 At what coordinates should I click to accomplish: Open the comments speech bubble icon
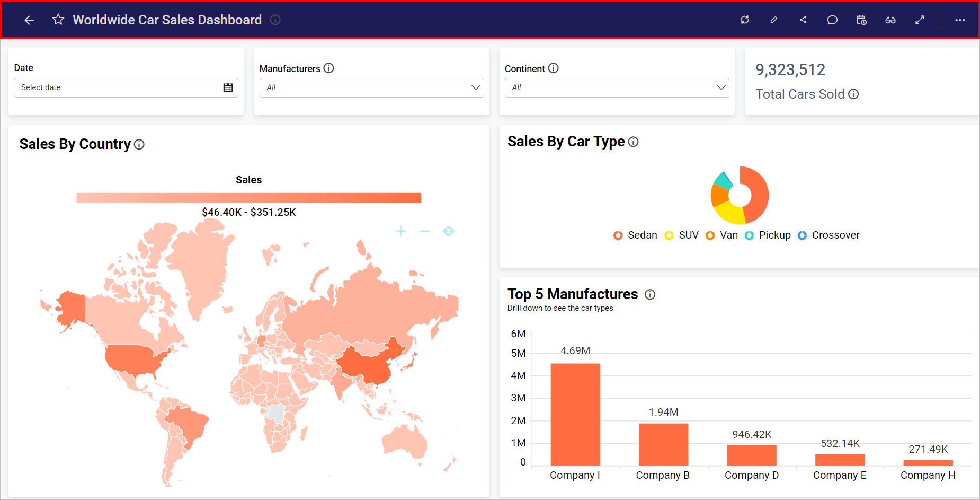[x=832, y=20]
